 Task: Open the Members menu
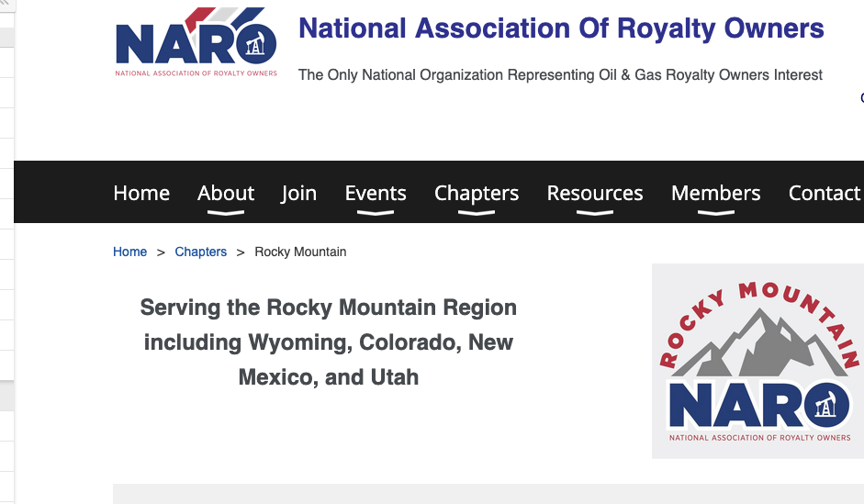tap(716, 194)
